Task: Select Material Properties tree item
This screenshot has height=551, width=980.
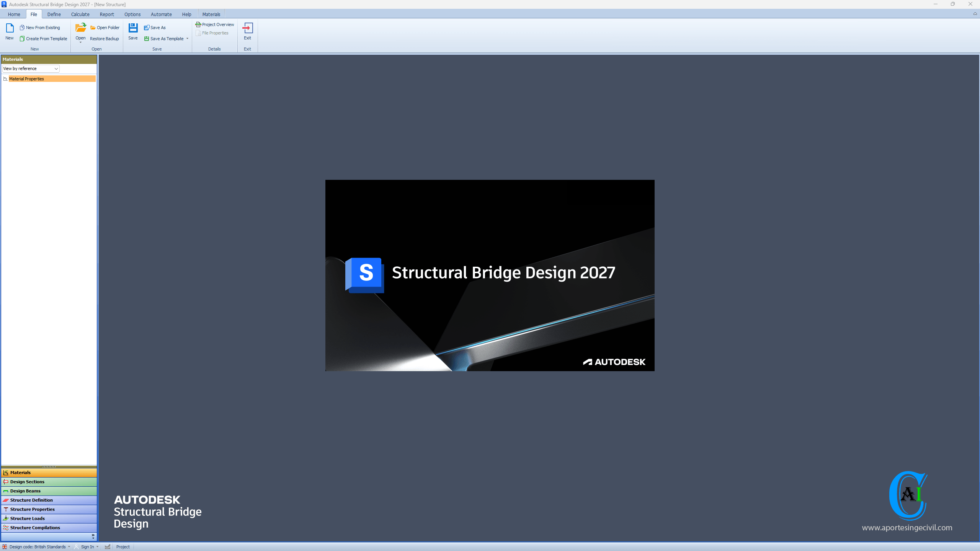Action: [27, 79]
